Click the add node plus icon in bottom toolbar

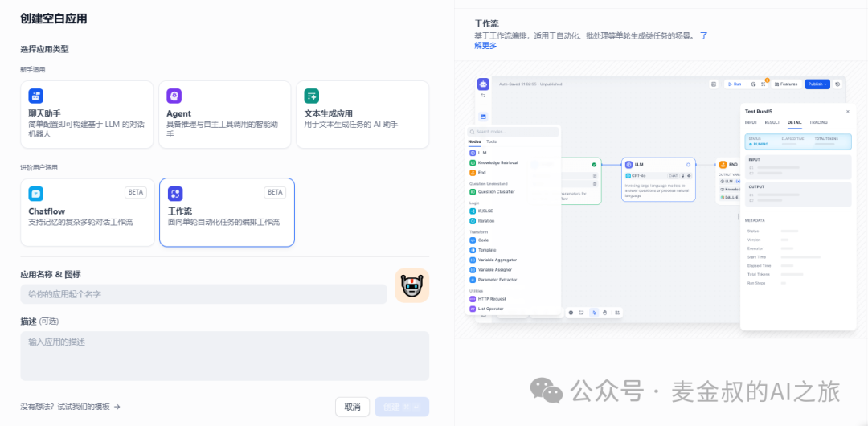571,313
